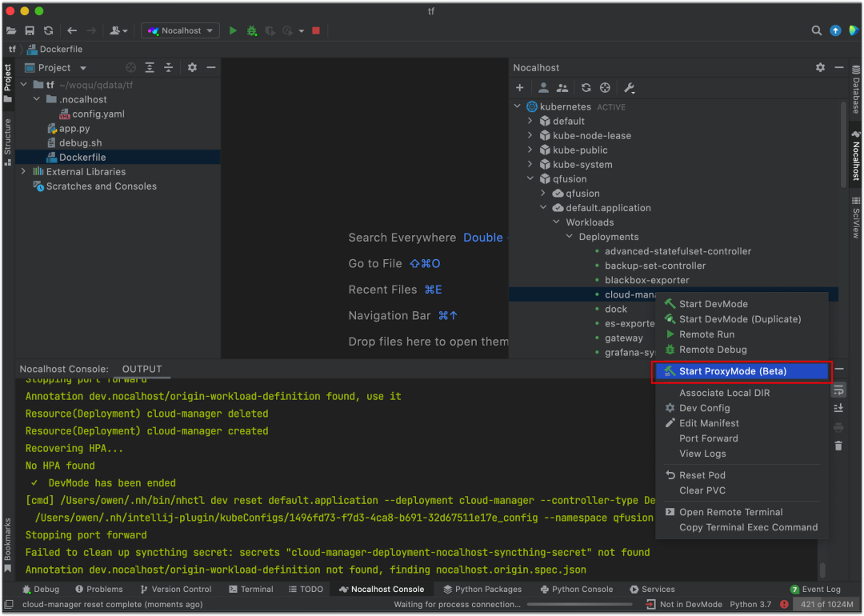Open the Project view dropdown arrow

(83, 68)
